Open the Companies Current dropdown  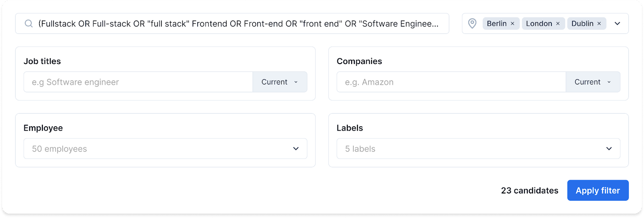592,82
